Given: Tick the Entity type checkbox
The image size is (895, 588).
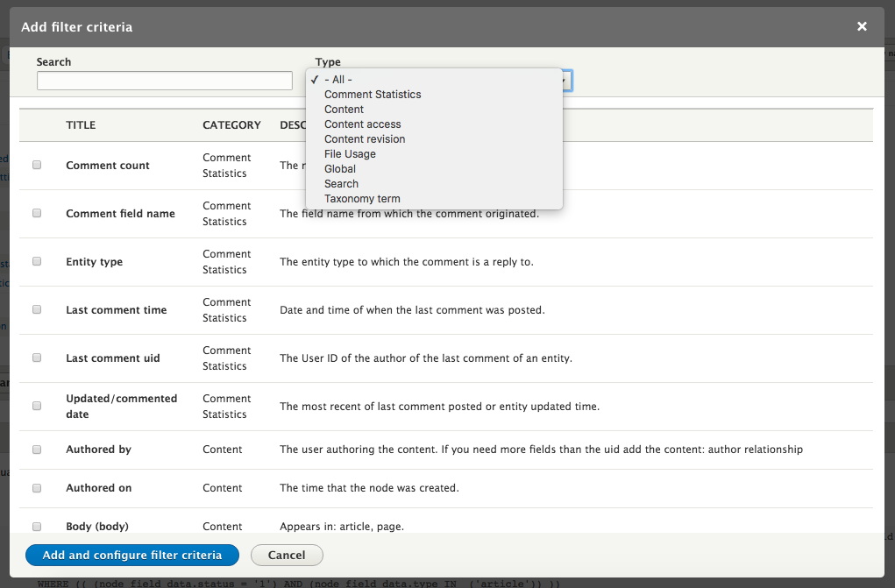Looking at the screenshot, I should tap(37, 261).
